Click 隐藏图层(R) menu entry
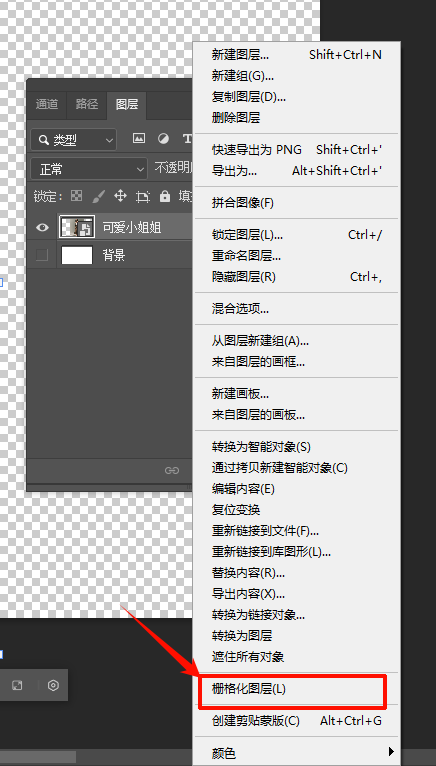Viewport: 436px width, 766px height. 297,277
